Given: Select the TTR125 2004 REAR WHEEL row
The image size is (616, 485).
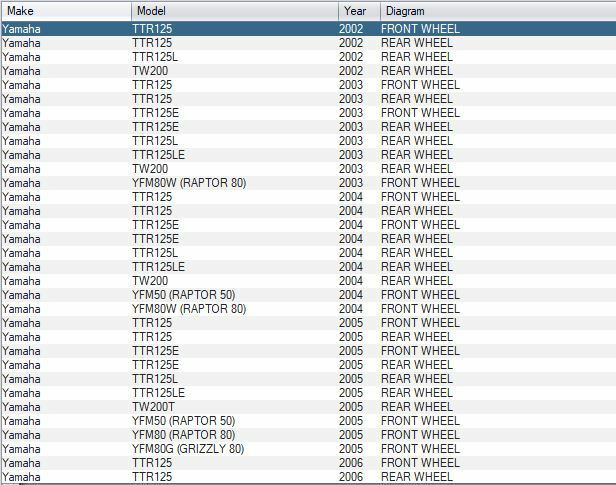Looking at the screenshot, I should point(309,211).
